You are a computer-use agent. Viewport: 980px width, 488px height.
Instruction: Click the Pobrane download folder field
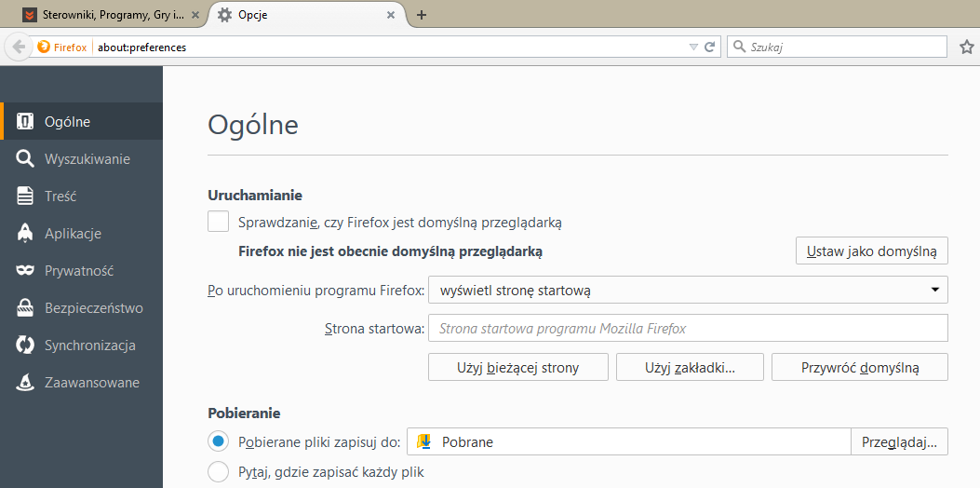[629, 441]
